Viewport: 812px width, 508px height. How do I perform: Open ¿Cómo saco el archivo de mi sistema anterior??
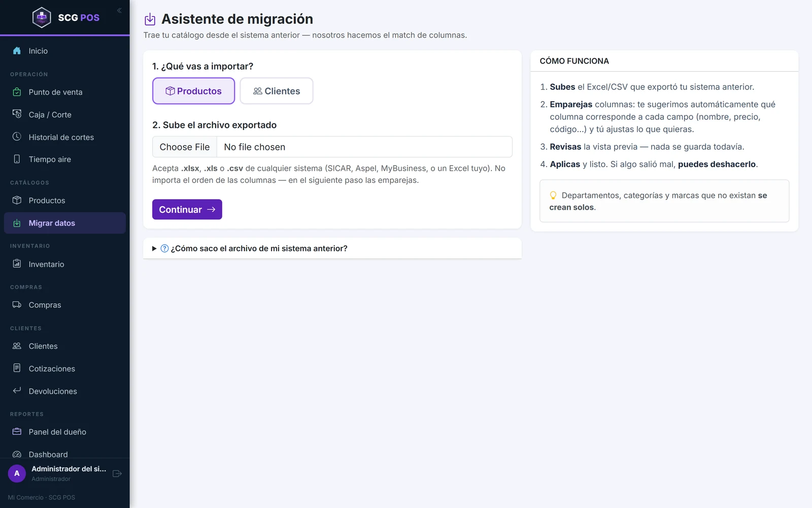coord(259,248)
